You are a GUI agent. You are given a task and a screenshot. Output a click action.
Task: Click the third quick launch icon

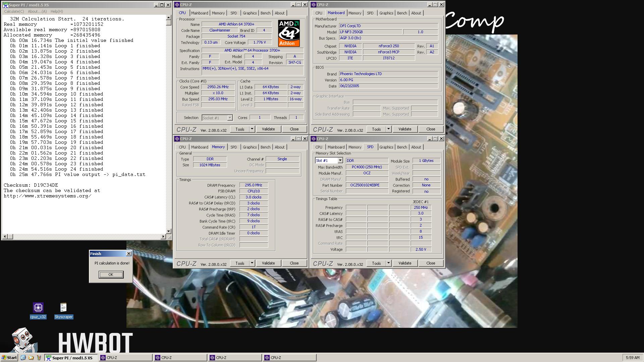coord(39,358)
